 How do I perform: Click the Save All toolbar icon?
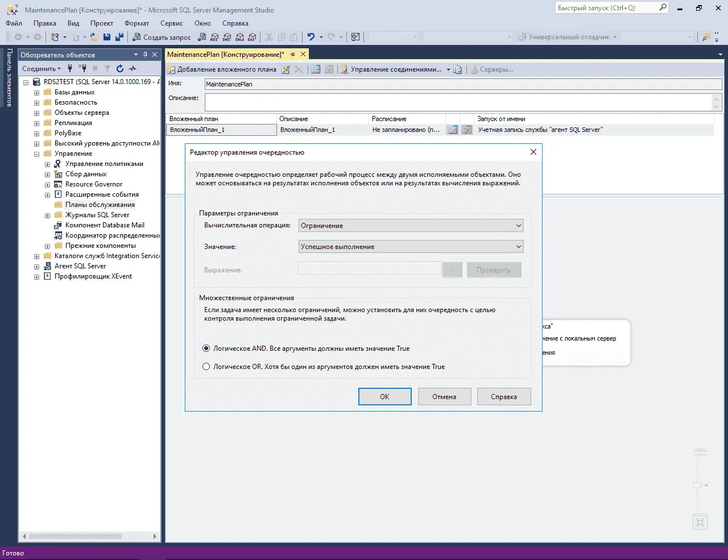(119, 37)
